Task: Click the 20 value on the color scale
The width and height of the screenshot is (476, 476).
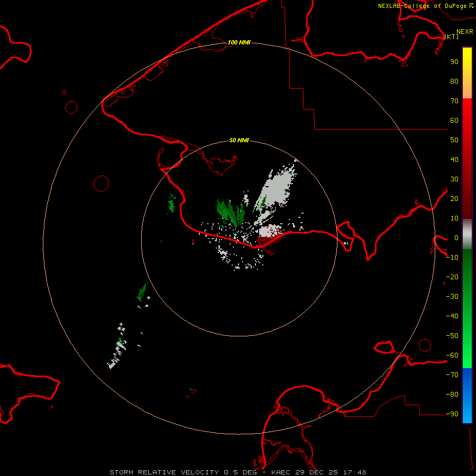Action: pos(454,199)
